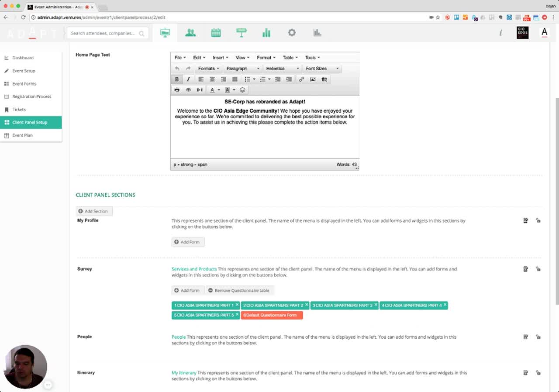This screenshot has height=392, width=559.
Task: Edit the My Profile section
Action: [526, 220]
